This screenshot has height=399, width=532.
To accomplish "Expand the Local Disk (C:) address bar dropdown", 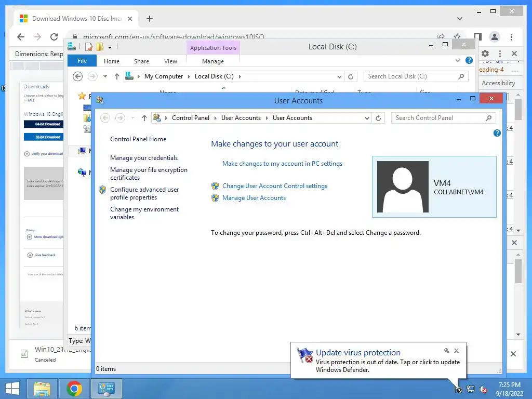I will click(339, 77).
